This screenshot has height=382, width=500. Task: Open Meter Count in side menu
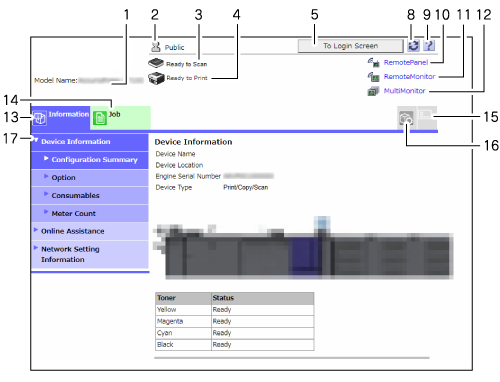pos(90,214)
